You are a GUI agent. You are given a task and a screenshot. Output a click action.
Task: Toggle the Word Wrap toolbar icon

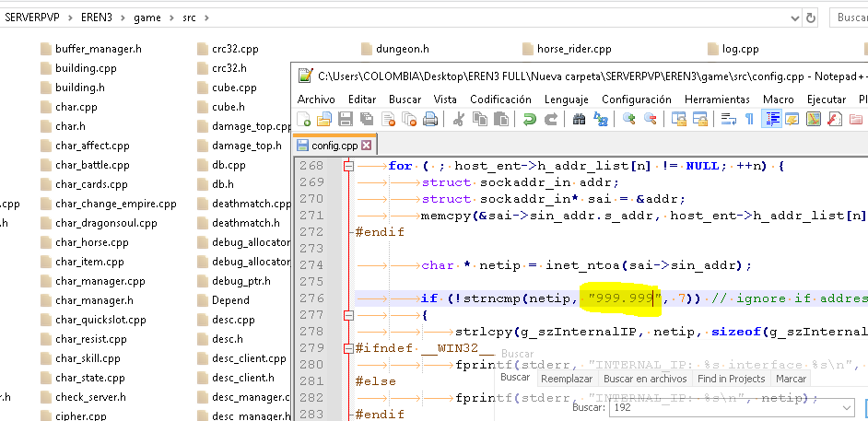[729, 119]
